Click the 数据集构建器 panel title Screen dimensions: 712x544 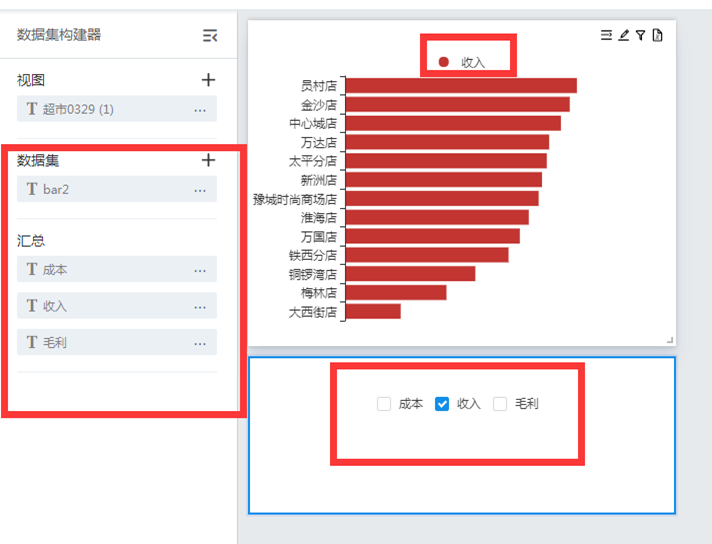point(59,35)
